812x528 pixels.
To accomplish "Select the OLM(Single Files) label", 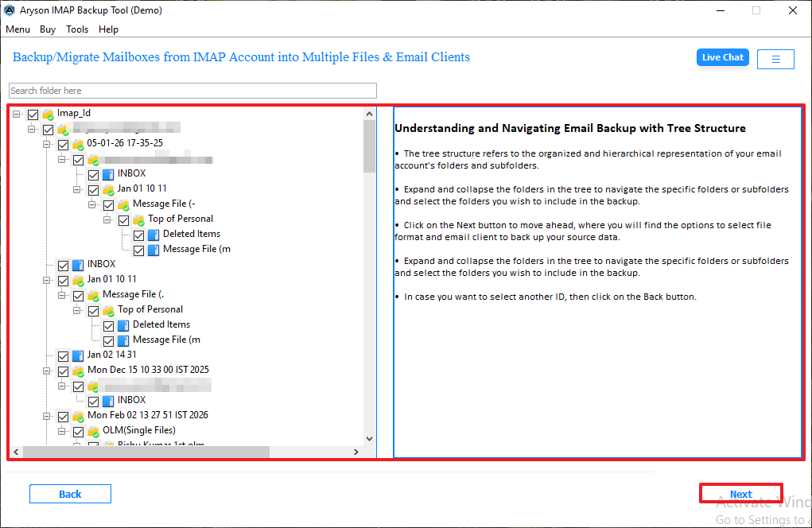I will pos(139,430).
